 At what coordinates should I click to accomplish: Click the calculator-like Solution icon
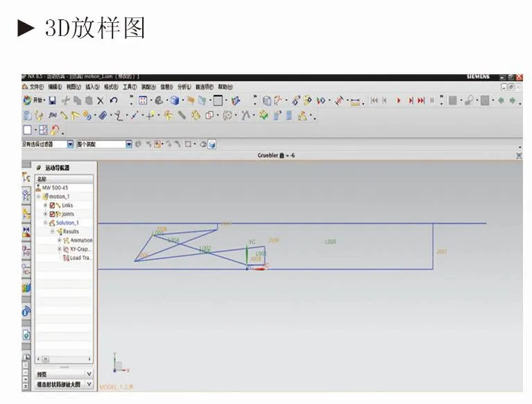click(x=289, y=116)
